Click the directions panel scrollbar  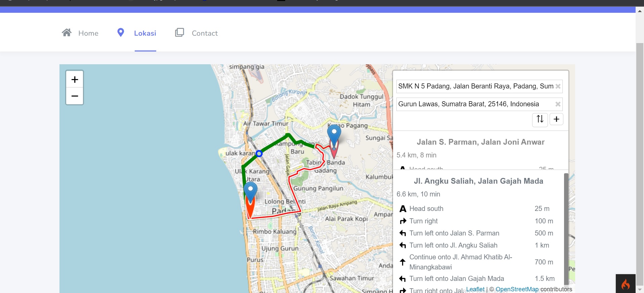coord(566,229)
